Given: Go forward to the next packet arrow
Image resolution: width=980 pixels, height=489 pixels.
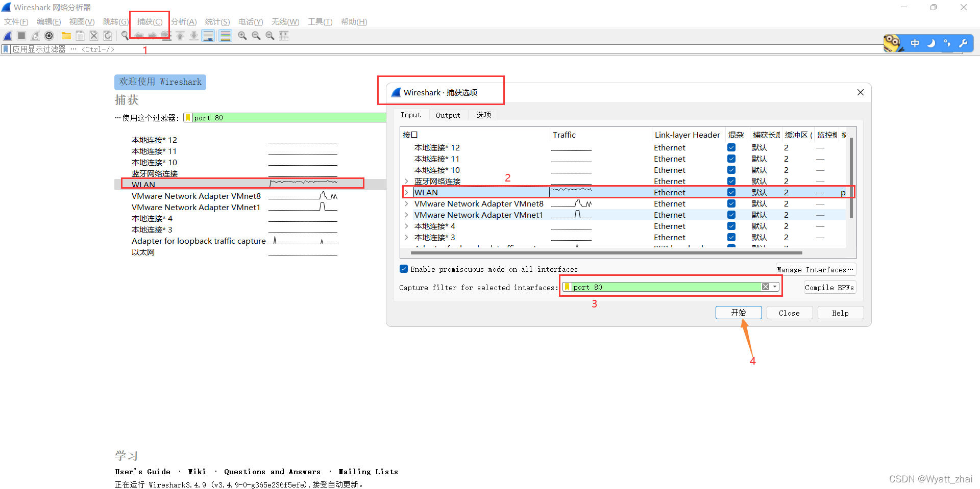Looking at the screenshot, I should [x=152, y=36].
